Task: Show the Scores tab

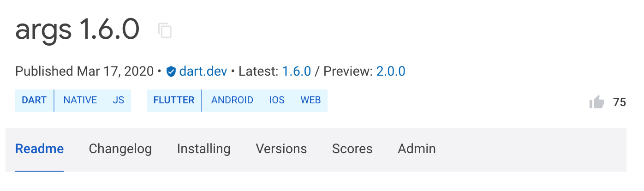Action: coord(352,149)
